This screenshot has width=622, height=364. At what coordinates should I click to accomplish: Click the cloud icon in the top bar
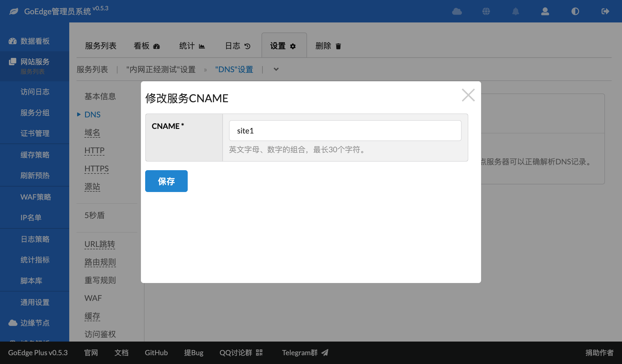[x=457, y=12]
